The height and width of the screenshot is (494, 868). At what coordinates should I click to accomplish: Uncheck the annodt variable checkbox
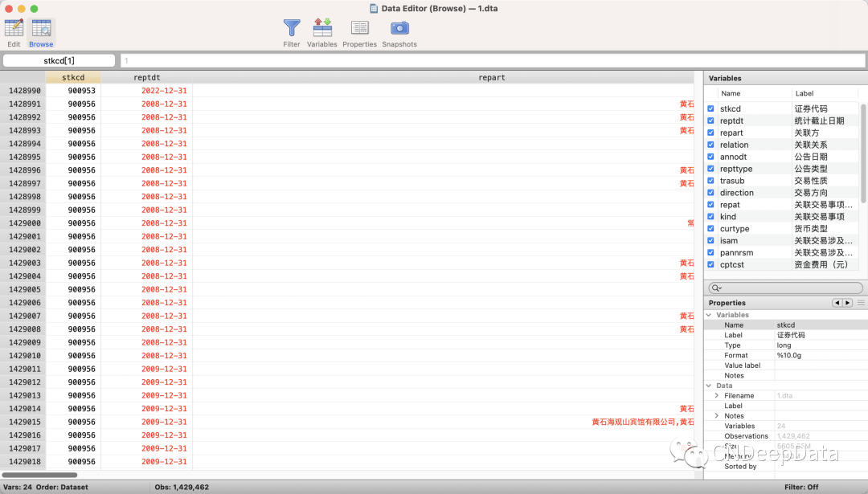click(710, 157)
